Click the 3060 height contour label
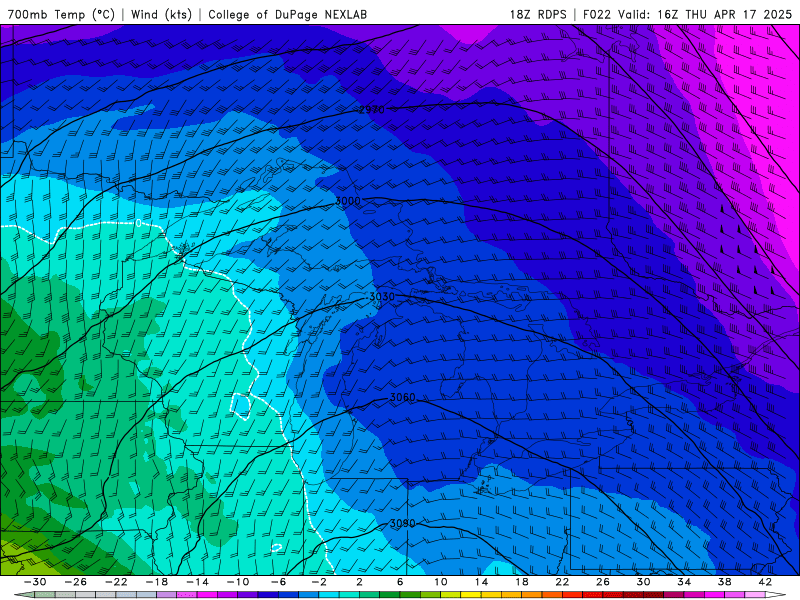800x600 pixels. [x=403, y=397]
